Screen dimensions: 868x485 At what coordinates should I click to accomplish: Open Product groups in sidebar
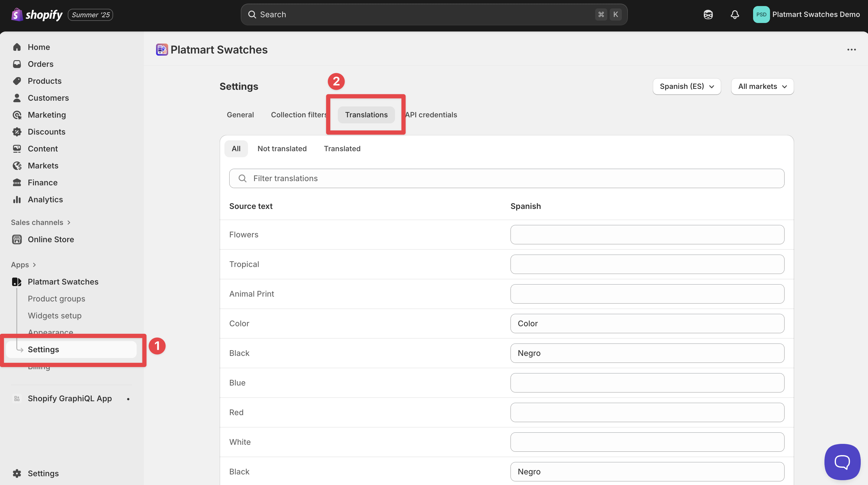coord(56,299)
